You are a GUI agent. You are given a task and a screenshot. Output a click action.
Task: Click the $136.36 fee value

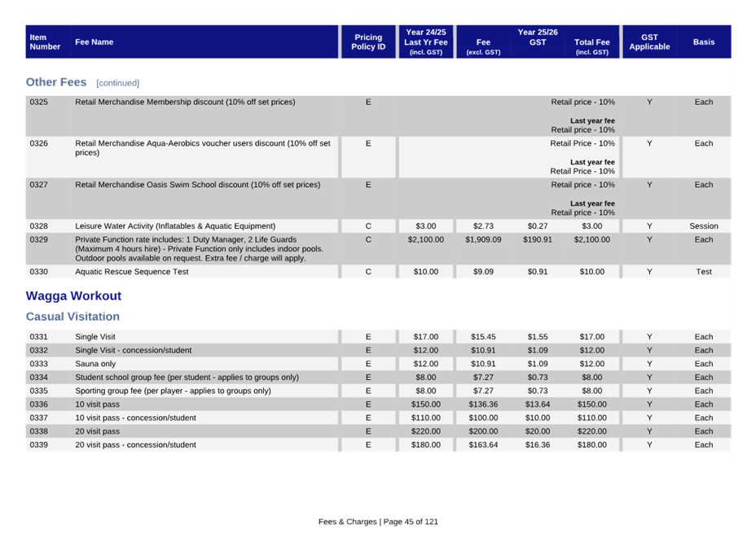pyautogui.click(x=483, y=405)
